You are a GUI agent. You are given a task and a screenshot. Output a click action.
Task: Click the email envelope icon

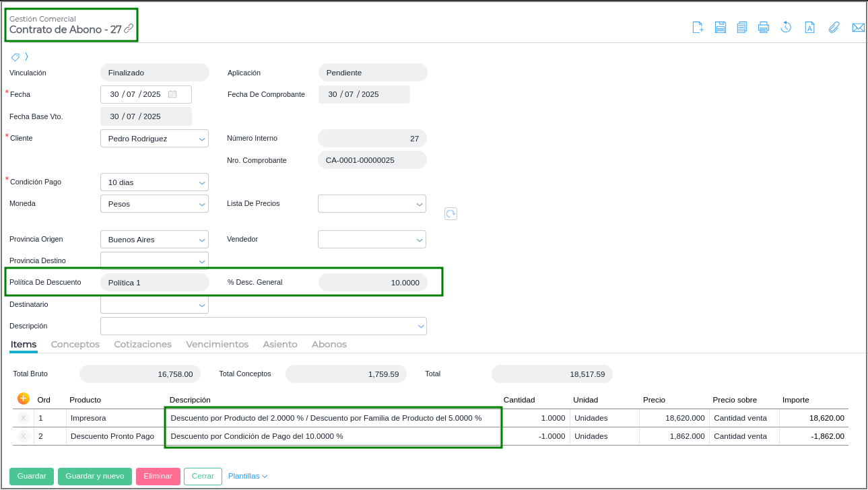(858, 28)
